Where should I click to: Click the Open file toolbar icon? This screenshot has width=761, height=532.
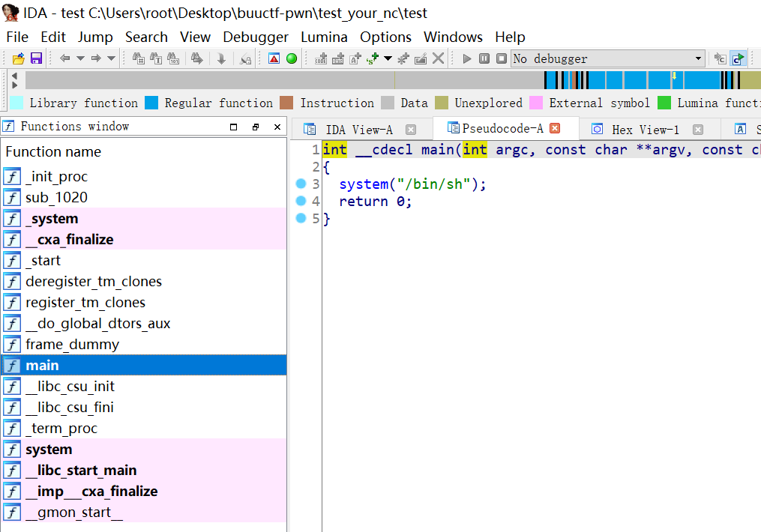point(19,58)
